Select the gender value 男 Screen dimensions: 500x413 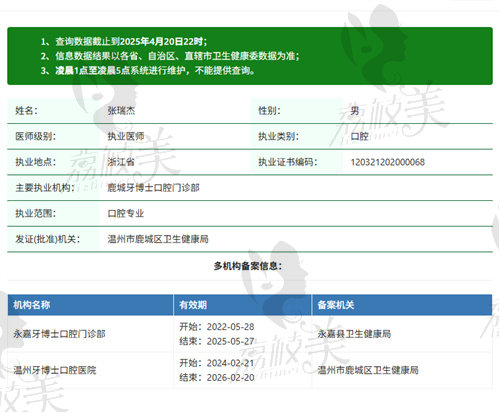pyautogui.click(x=355, y=110)
